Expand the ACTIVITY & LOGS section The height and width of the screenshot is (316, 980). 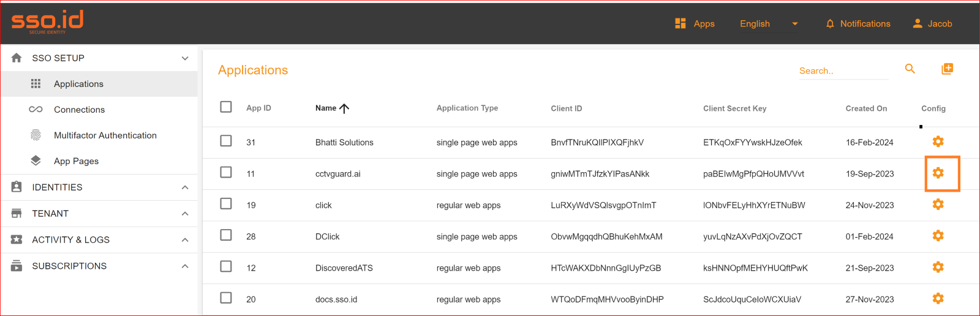pyautogui.click(x=185, y=240)
